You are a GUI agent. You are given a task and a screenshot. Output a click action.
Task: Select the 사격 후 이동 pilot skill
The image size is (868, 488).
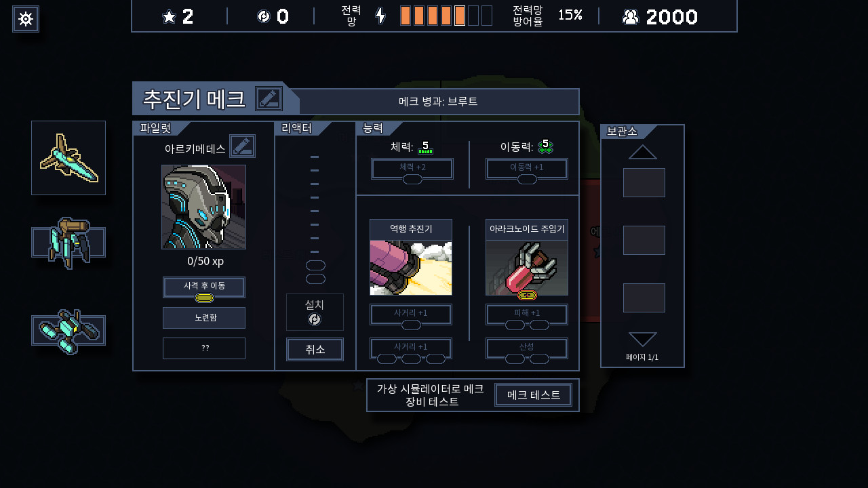pos(204,287)
